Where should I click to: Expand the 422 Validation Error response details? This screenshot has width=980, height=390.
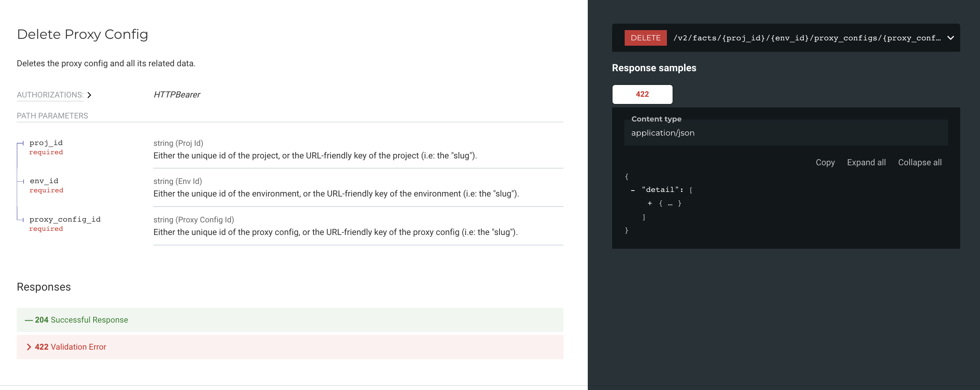[70, 347]
